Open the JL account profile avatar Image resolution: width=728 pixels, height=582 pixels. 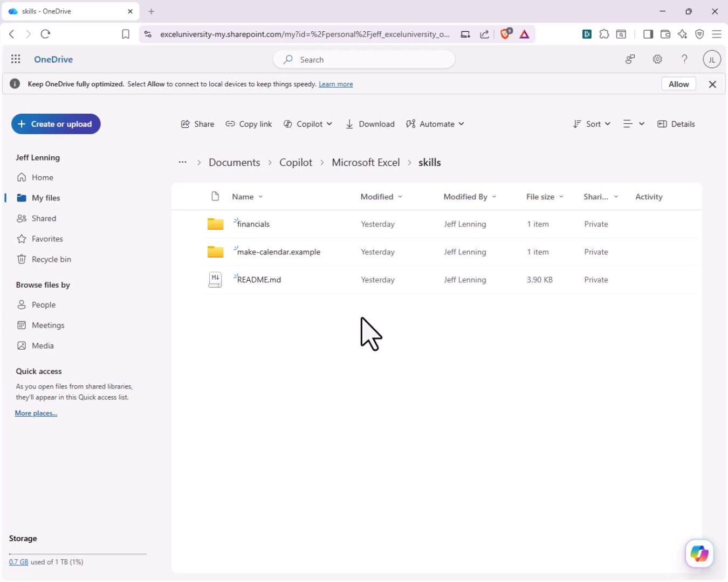pyautogui.click(x=712, y=59)
